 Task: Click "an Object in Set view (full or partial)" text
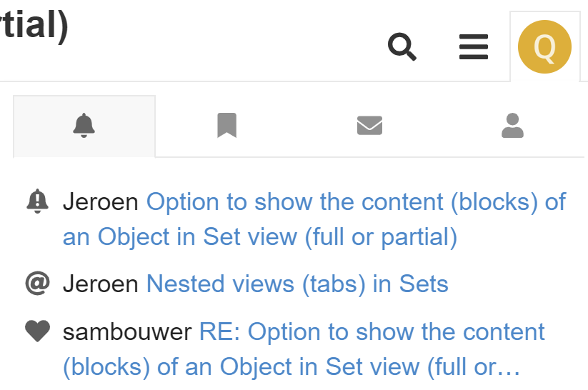point(260,237)
